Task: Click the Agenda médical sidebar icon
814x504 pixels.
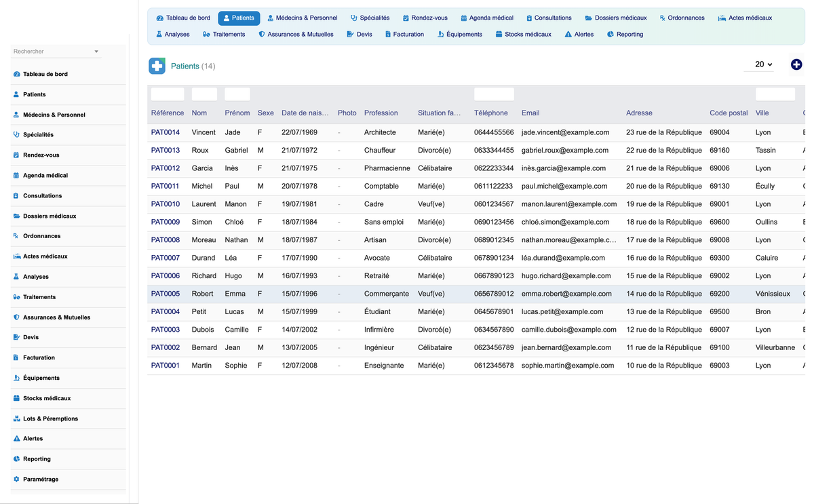Action: (x=16, y=176)
